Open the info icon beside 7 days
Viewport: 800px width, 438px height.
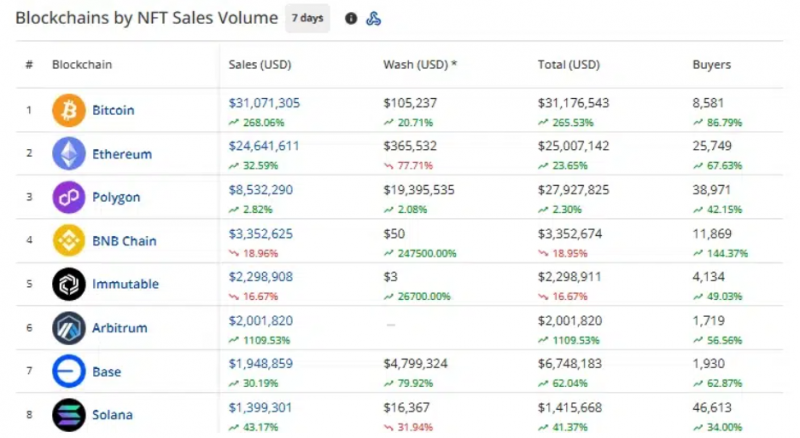click(x=351, y=18)
